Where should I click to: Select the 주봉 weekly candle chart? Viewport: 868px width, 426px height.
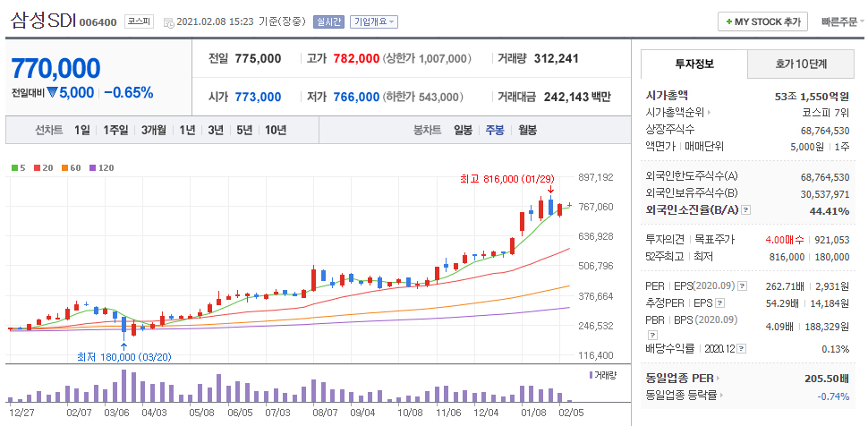coord(495,130)
